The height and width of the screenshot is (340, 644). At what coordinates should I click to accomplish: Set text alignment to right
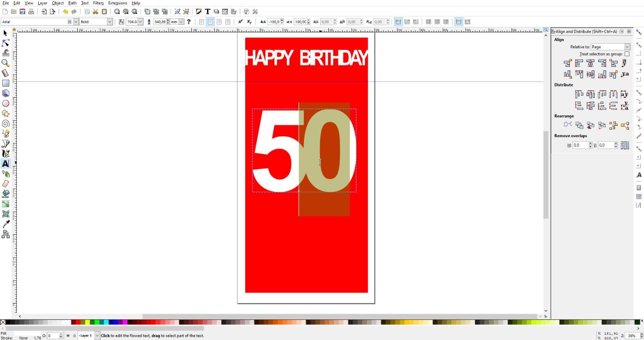[219, 22]
